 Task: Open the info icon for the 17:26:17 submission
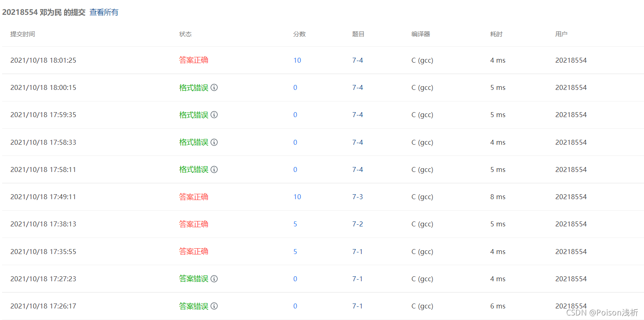pyautogui.click(x=214, y=306)
